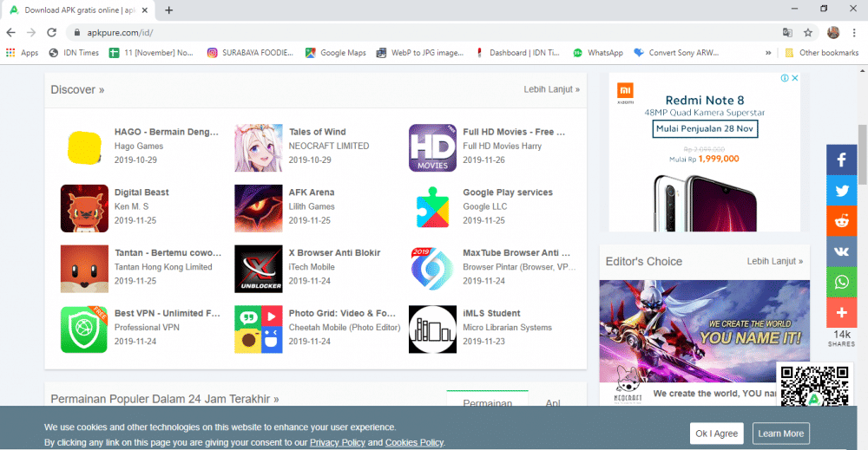Share page via Twitter icon
Image resolution: width=868 pixels, height=450 pixels.
pos(841,191)
